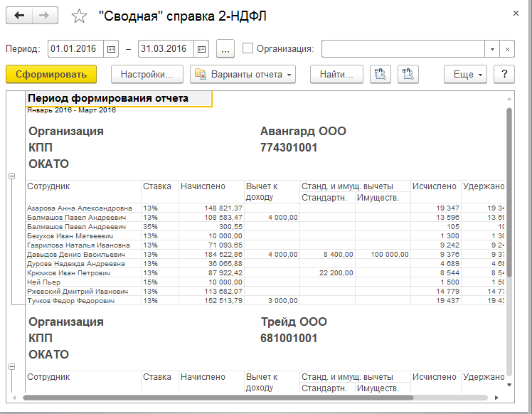Screen dimensions: 532x414
Task: Open help with the question mark button
Action: pyautogui.click(x=504, y=74)
